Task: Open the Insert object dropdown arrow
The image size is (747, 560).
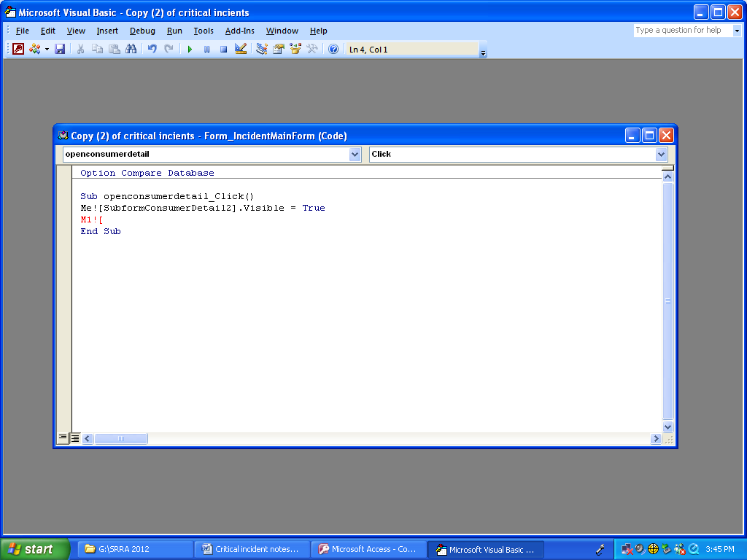Action: click(47, 49)
